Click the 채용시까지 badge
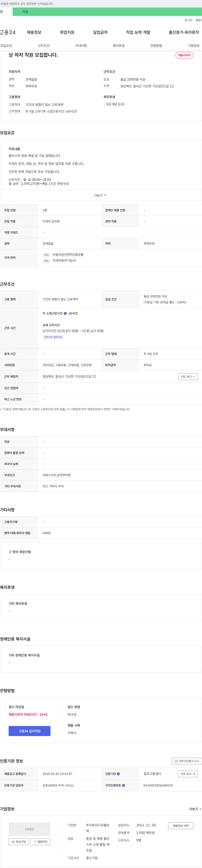Screen dimensions: 202x868 [x=184, y=55]
